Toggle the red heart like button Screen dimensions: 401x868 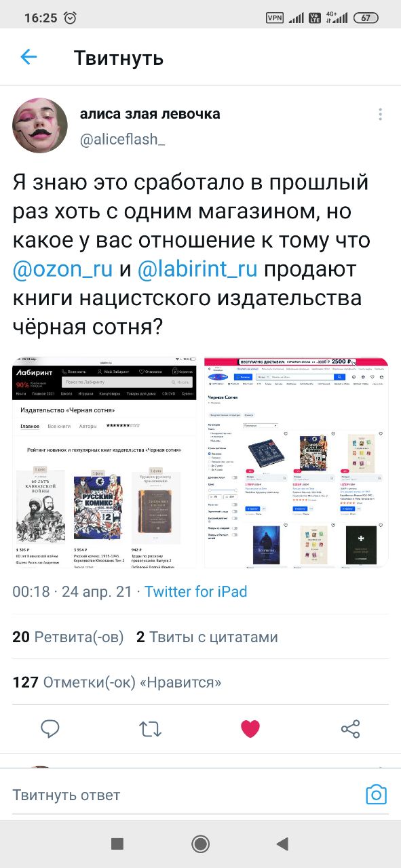250,729
